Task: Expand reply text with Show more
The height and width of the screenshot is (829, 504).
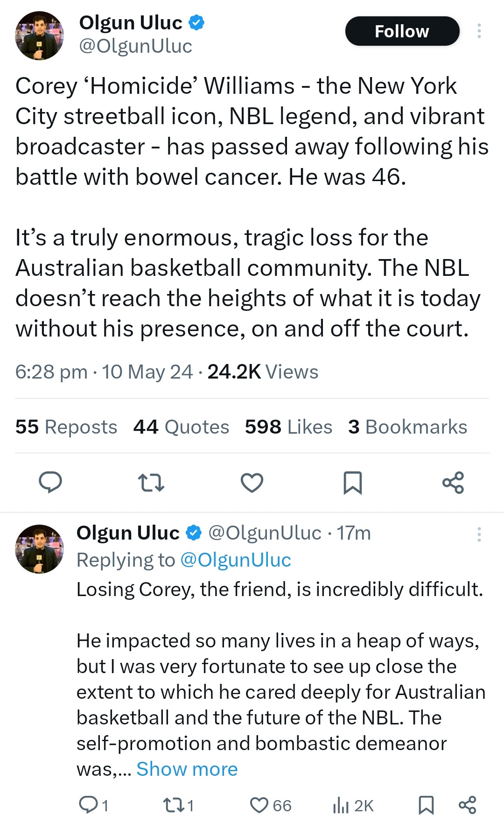Action: coord(187,769)
